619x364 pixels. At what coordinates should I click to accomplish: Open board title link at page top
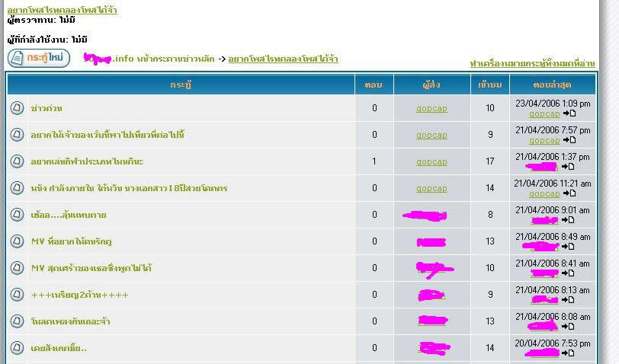click(62, 10)
